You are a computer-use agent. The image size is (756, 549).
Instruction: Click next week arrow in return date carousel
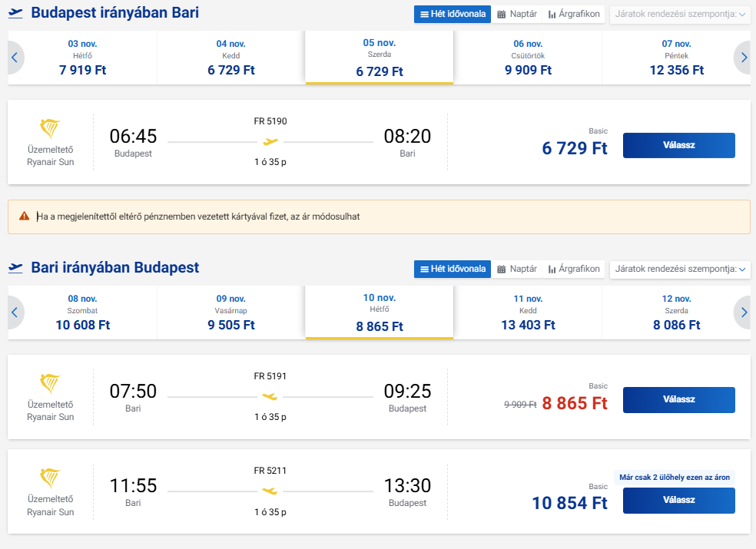tap(742, 313)
